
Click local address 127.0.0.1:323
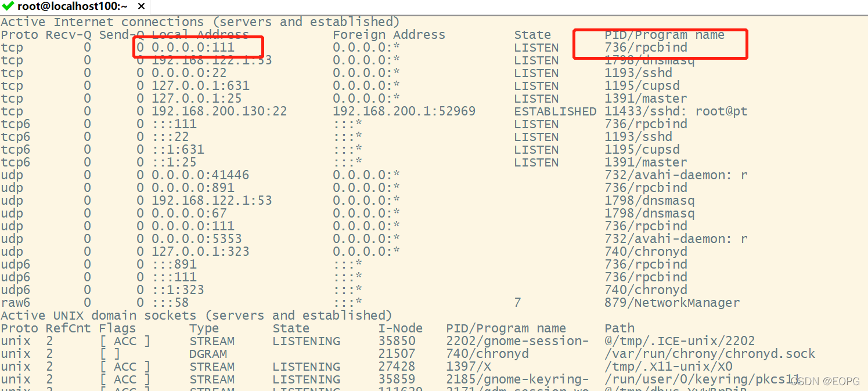201,252
